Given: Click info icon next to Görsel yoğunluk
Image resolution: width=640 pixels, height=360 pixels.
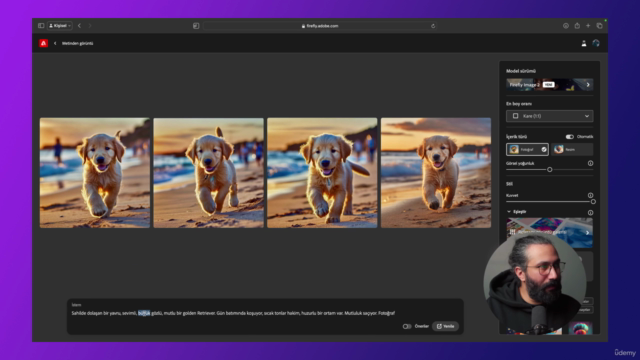Looking at the screenshot, I should [590, 163].
